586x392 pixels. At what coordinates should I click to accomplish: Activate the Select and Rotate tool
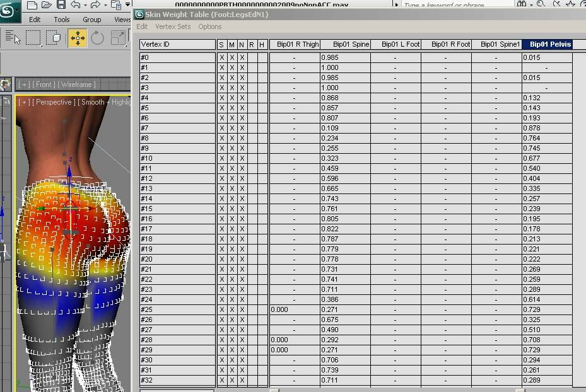tap(97, 38)
